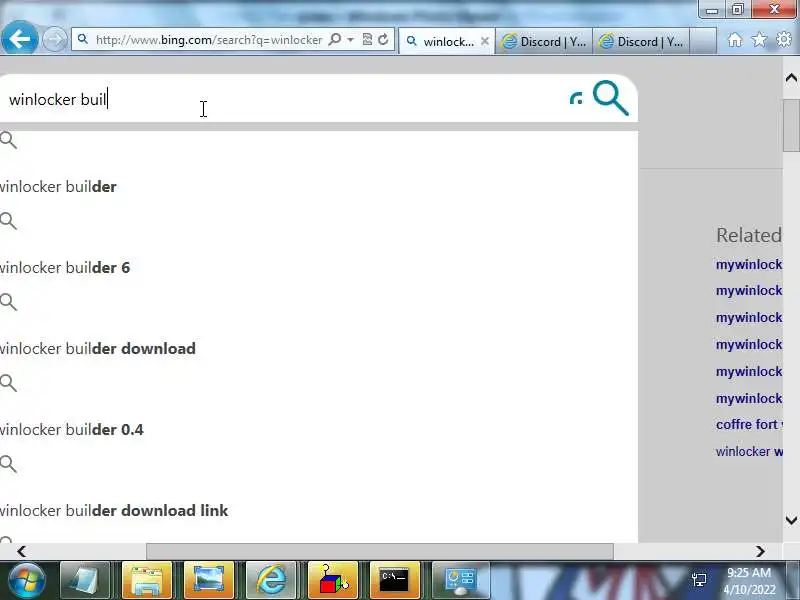Open the Notepad taskbar icon

pyautogui.click(x=85, y=580)
